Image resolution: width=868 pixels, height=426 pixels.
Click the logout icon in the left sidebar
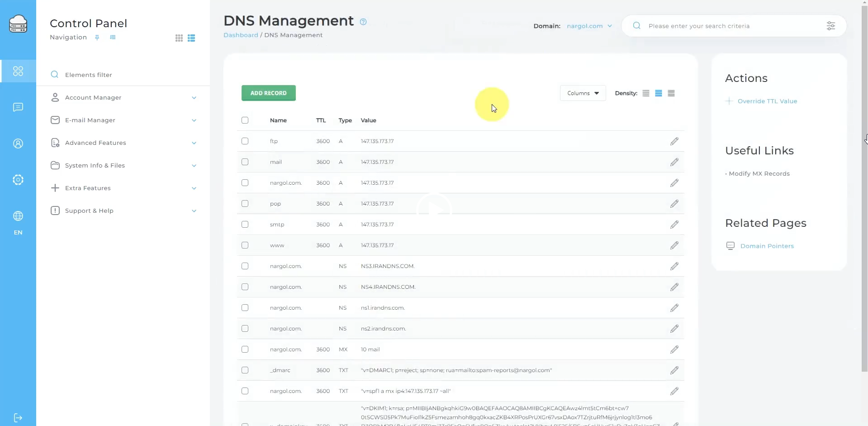click(18, 417)
